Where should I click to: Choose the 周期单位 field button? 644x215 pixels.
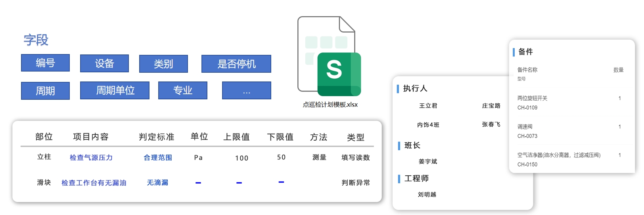click(x=115, y=91)
